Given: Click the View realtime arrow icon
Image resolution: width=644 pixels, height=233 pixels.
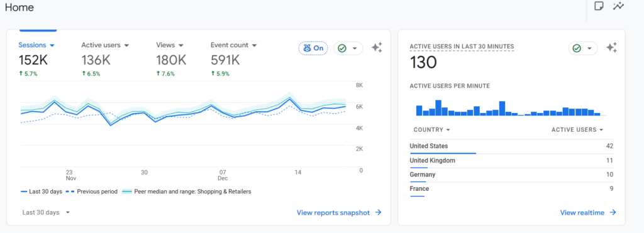Looking at the screenshot, I should pyautogui.click(x=613, y=212).
